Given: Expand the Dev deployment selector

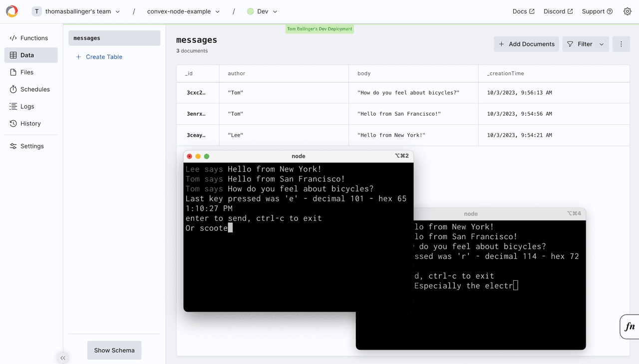Looking at the screenshot, I should coord(262,11).
